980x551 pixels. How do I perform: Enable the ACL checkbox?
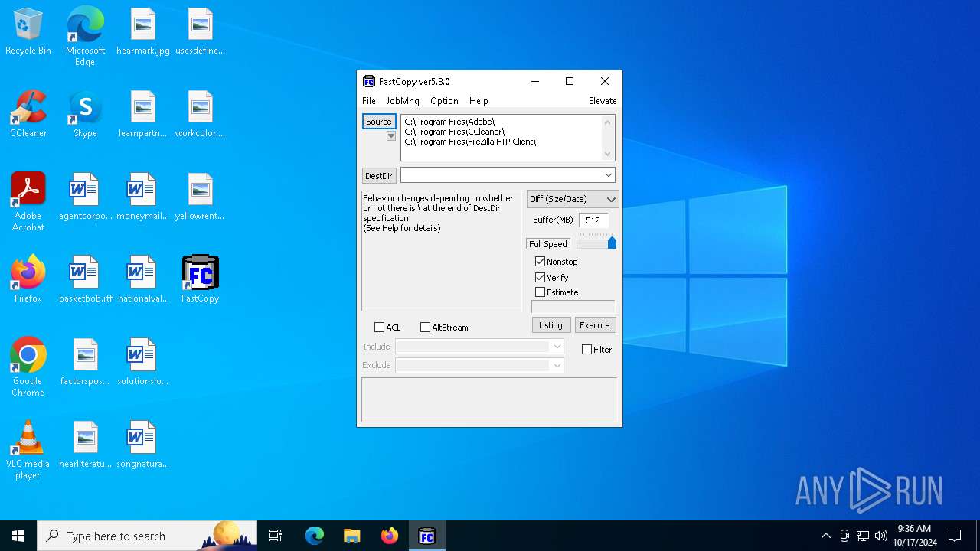[x=380, y=328]
